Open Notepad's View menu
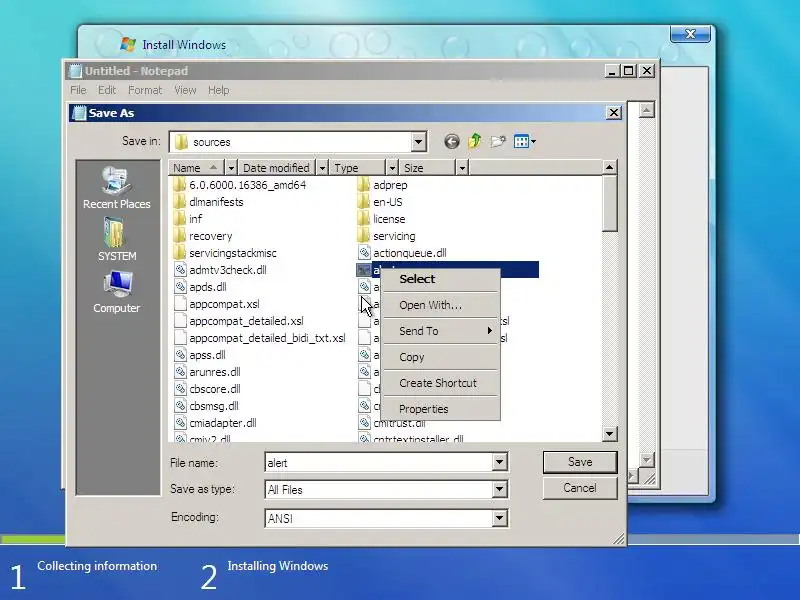Screen dimensions: 800x600 tap(185, 90)
